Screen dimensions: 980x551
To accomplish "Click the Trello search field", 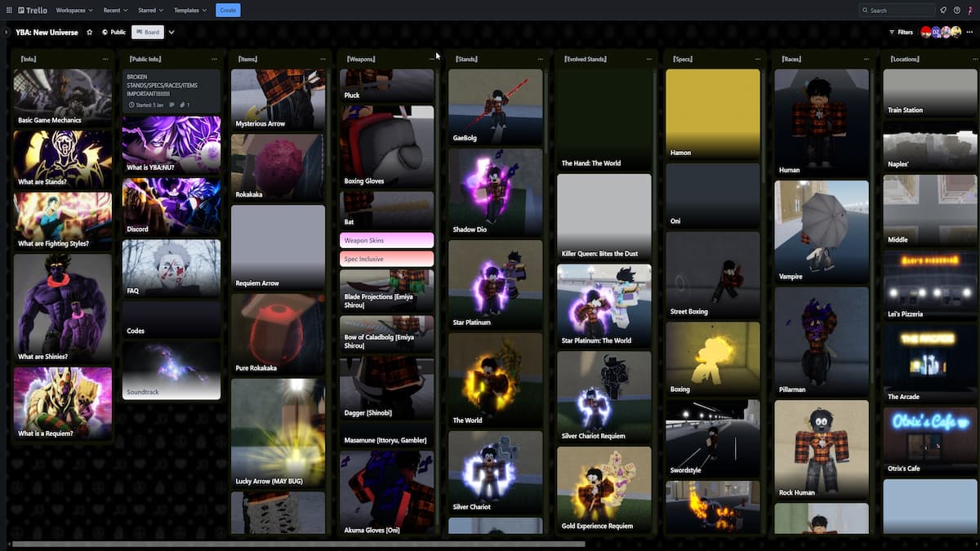I will click(x=897, y=11).
